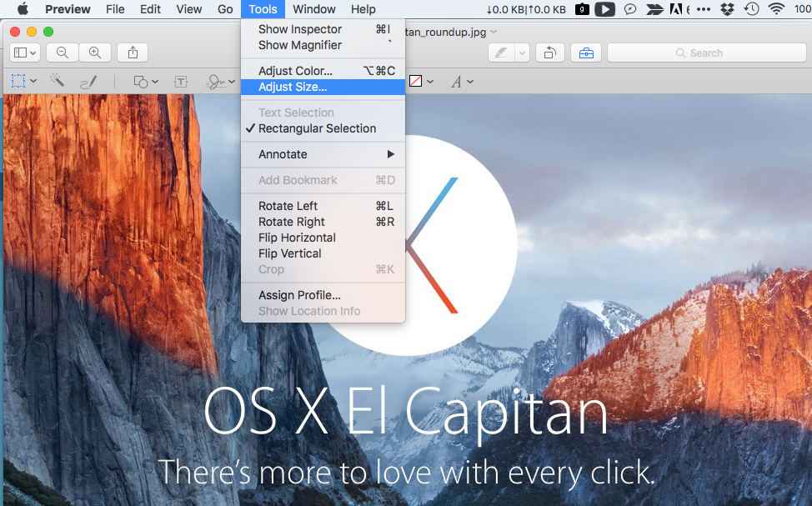Open the Shapes tool dropdown
Screen dimensions: 812x506
point(146,82)
